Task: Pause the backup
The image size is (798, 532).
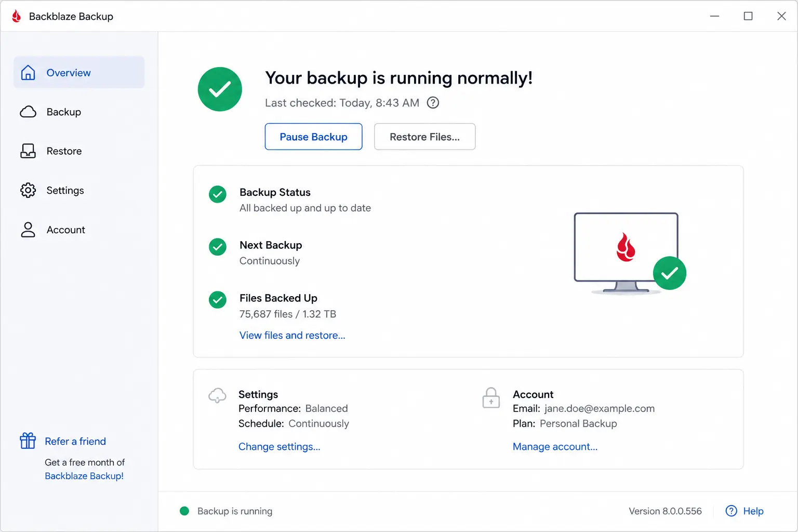Action: click(x=313, y=137)
